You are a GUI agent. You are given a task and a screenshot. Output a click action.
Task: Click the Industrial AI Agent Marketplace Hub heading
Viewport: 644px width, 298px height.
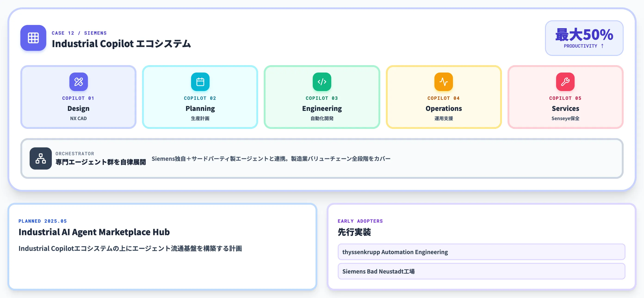click(x=94, y=232)
